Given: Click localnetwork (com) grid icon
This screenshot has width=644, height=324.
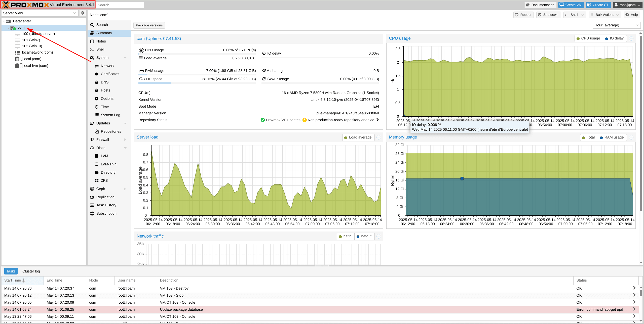Looking at the screenshot, I should click(x=17, y=52).
